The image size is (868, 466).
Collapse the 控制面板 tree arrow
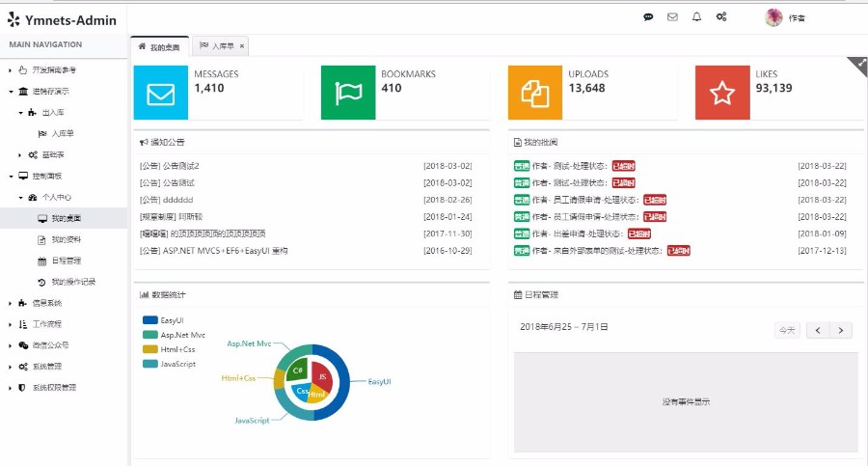point(11,177)
